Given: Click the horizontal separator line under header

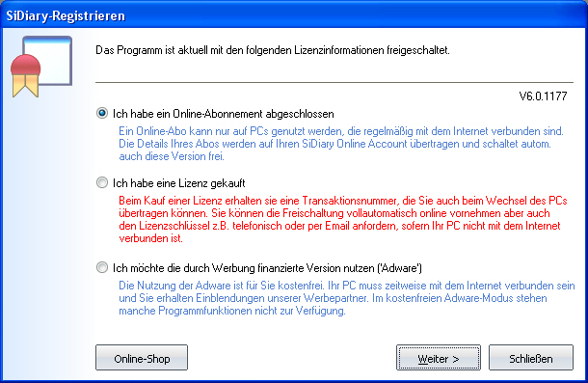Looking at the screenshot, I should (x=334, y=82).
